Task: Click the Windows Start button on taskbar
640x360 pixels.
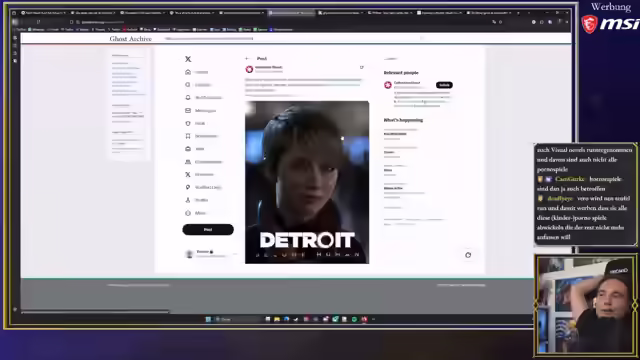Action: tap(208, 319)
